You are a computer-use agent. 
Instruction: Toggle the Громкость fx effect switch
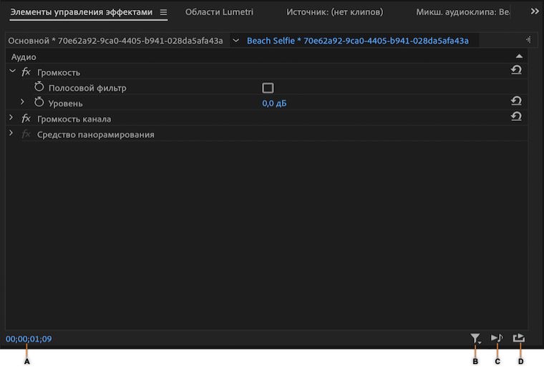click(x=26, y=72)
